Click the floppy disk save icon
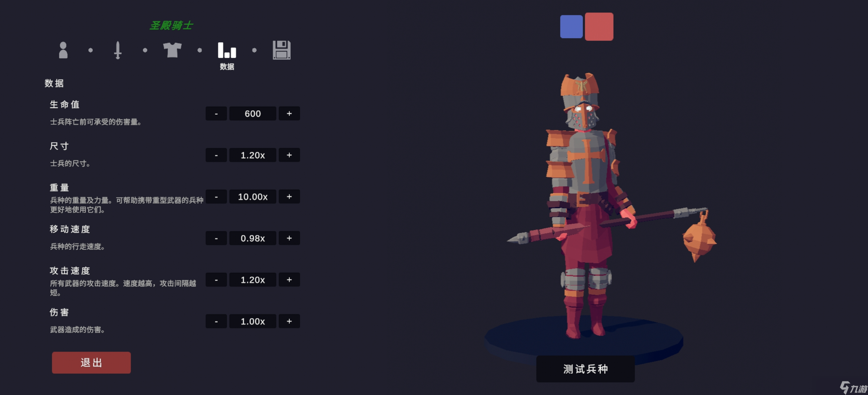 click(281, 50)
